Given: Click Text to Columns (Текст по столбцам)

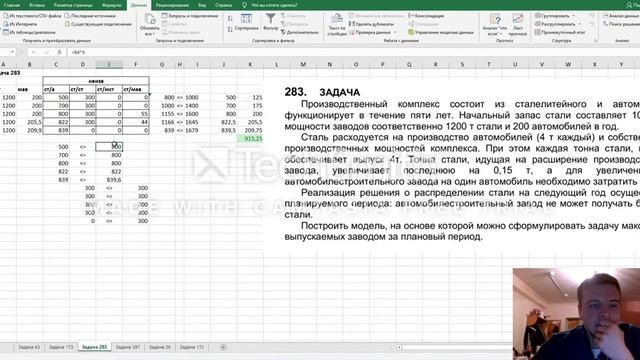Looking at the screenshot, I should pos(337,24).
